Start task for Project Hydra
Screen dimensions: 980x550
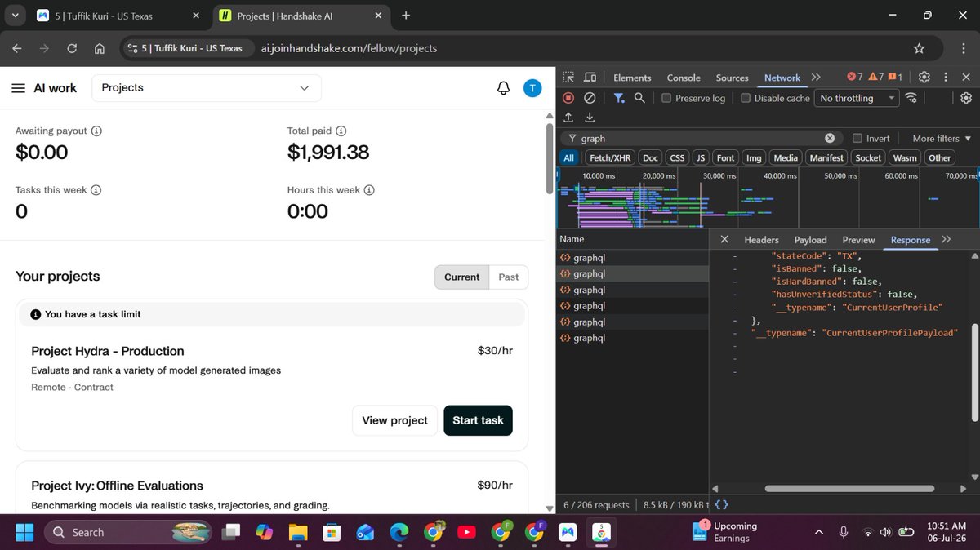(x=479, y=420)
